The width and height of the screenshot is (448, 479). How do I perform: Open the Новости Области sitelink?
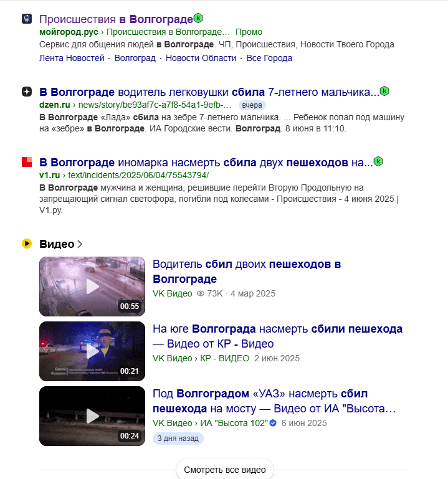[x=201, y=58]
